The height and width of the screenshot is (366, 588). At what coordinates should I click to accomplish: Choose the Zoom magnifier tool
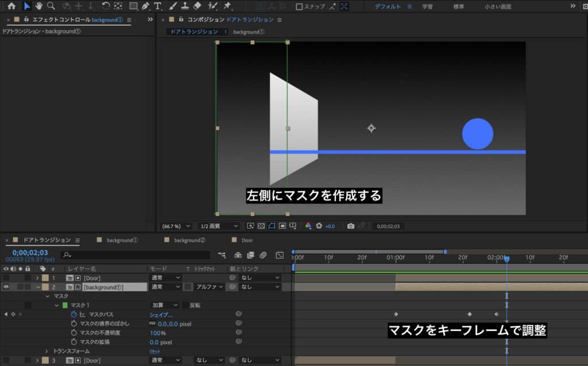tap(51, 6)
